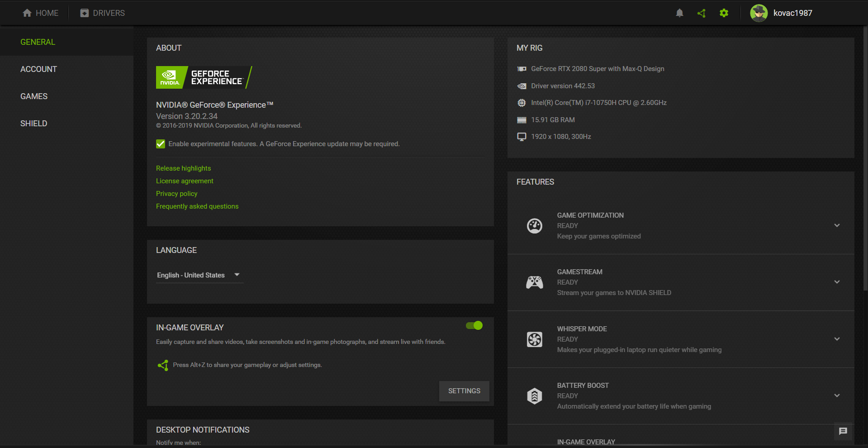Image resolution: width=868 pixels, height=448 pixels.
Task: Click the GPU card icon in My Rig
Action: click(x=522, y=69)
